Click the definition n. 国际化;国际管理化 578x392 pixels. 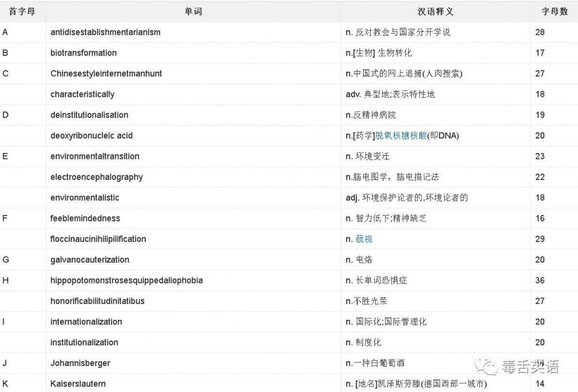[387, 322]
